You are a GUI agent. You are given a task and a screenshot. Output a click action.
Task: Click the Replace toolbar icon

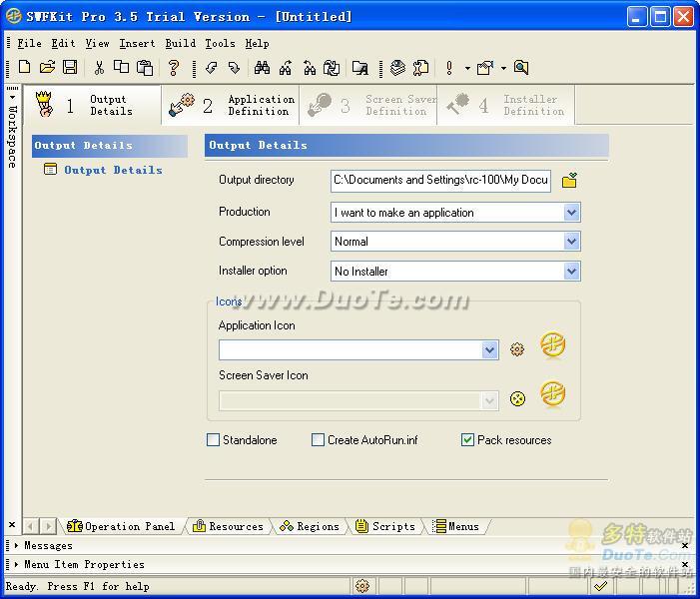point(332,68)
